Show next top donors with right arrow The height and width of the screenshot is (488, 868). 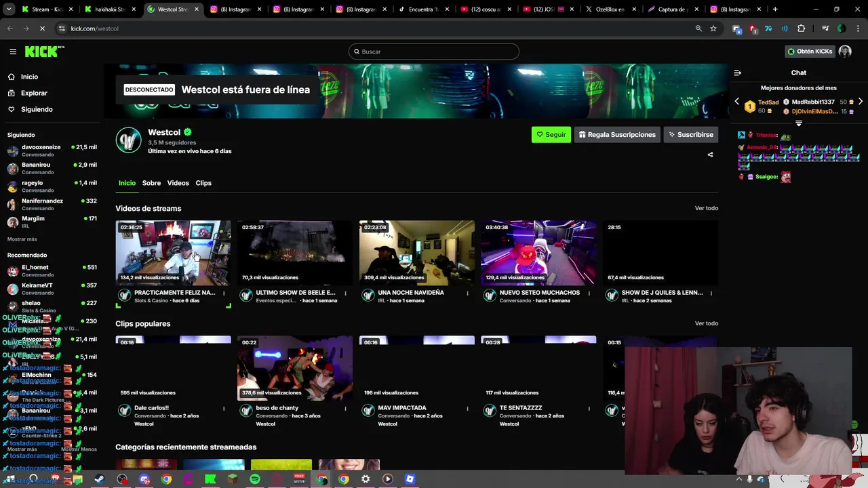[x=861, y=102]
